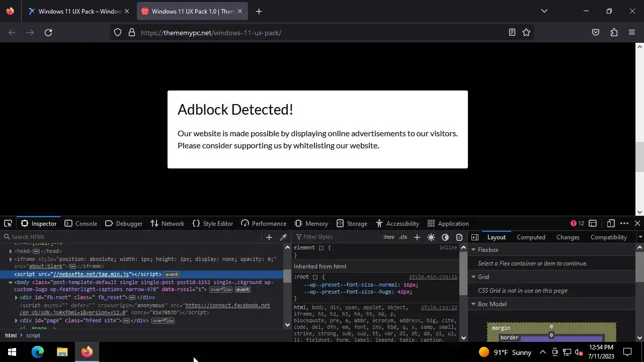Close Windows 11 UX Pack 1.0 tab
Viewport: 644px width, 362px height.
pos(239,11)
